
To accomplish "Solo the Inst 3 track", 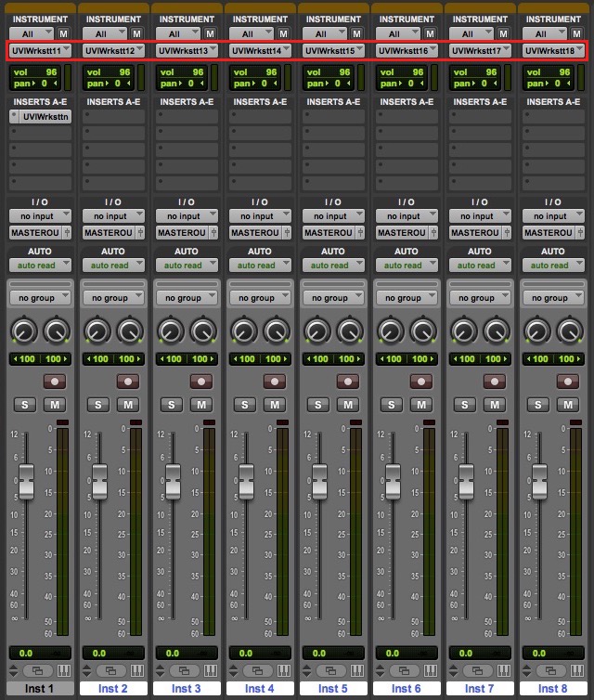I will [172, 405].
